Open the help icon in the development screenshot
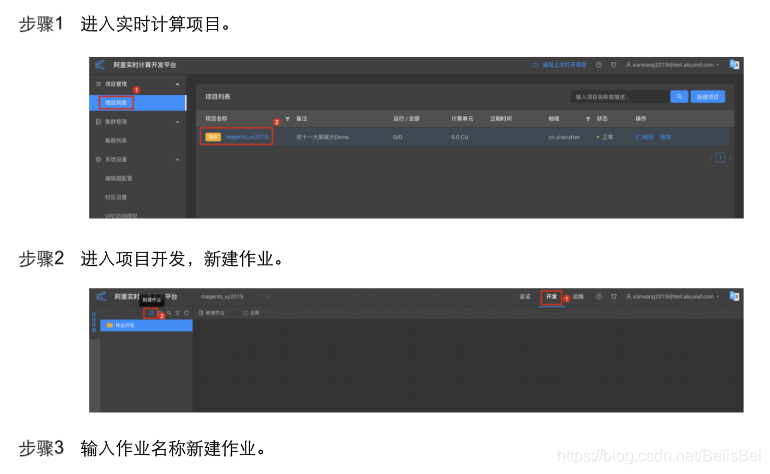 click(x=599, y=297)
